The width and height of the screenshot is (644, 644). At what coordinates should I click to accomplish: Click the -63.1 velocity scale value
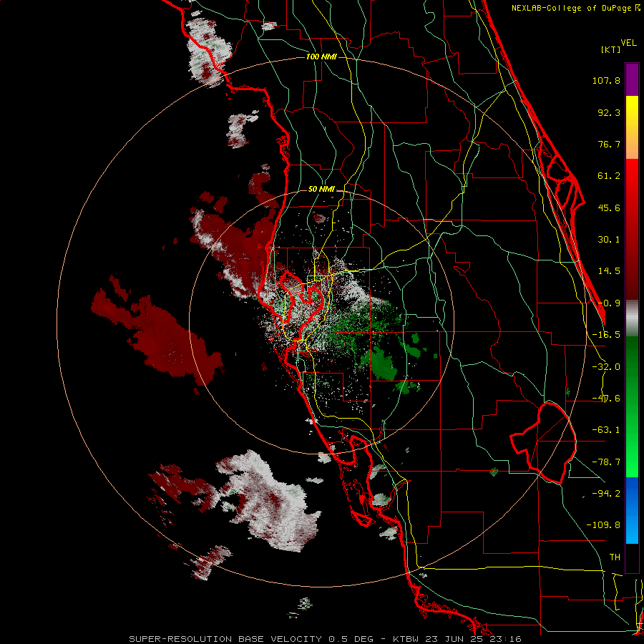pos(606,430)
